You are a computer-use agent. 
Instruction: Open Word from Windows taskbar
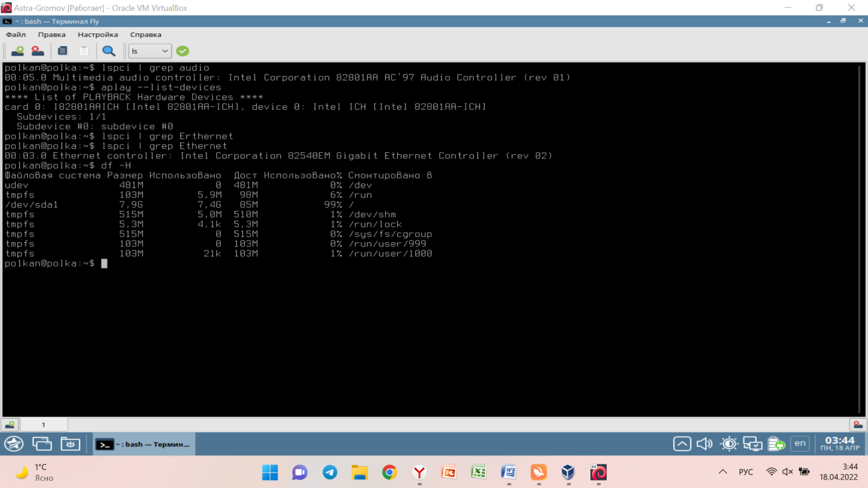(x=508, y=472)
